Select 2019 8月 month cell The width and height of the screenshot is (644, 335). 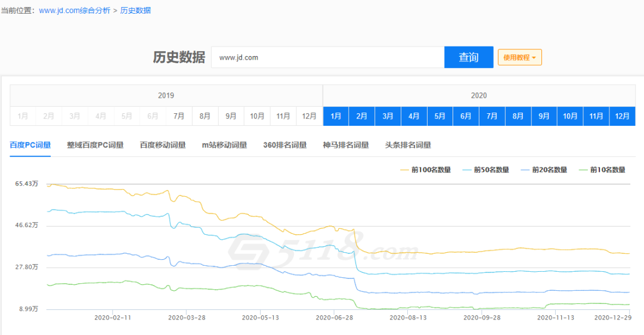205,116
